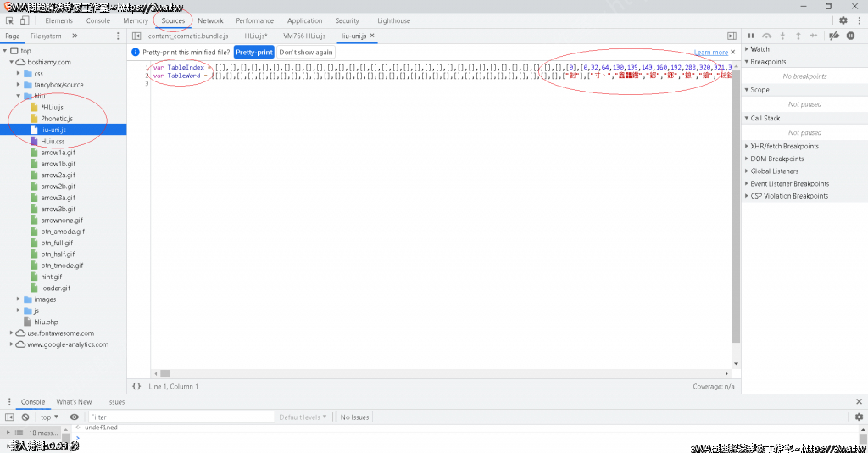The height and width of the screenshot is (453, 868).
Task: Hide the file navigator pane icon
Action: (136, 36)
